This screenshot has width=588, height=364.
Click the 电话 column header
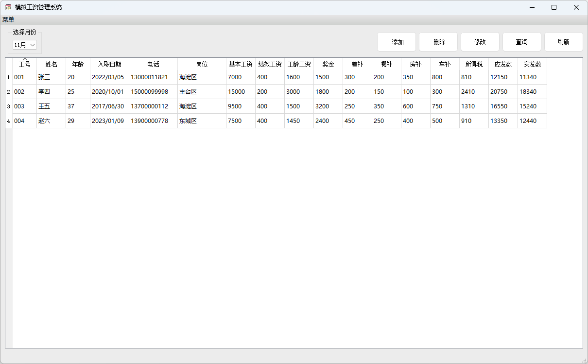coord(154,64)
